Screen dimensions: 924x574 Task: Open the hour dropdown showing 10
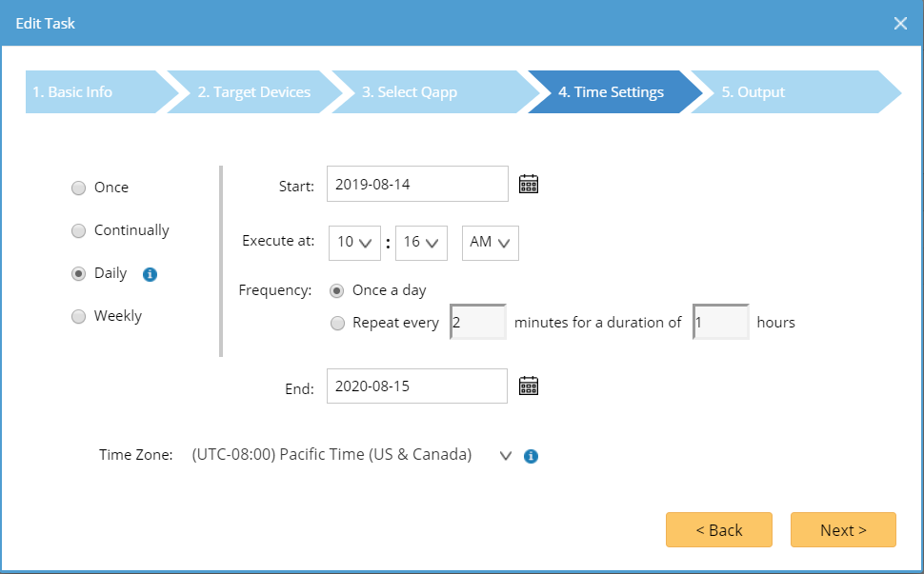tap(354, 243)
